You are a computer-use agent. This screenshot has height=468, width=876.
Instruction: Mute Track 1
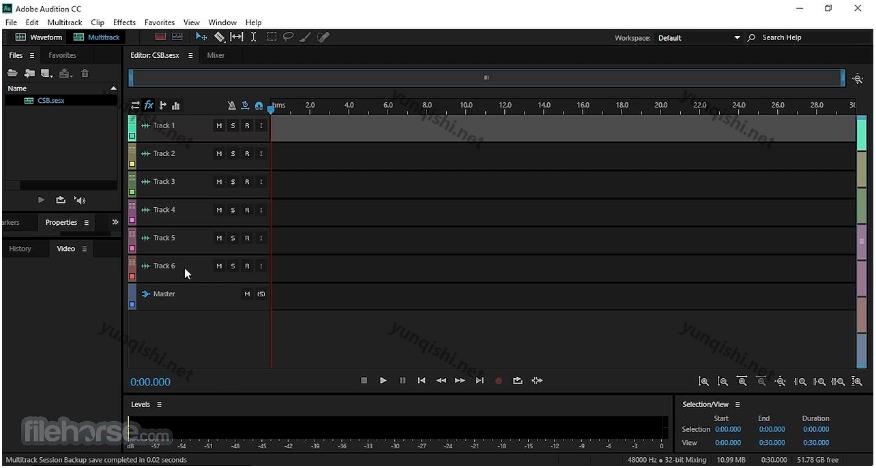[x=219, y=126]
